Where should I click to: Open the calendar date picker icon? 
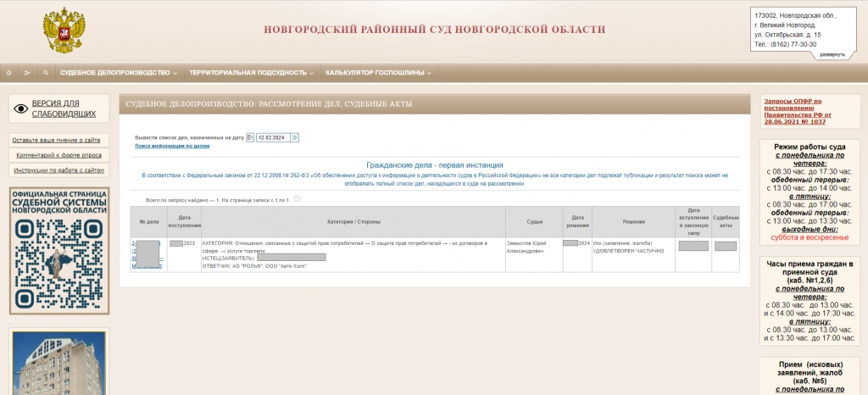point(250,137)
